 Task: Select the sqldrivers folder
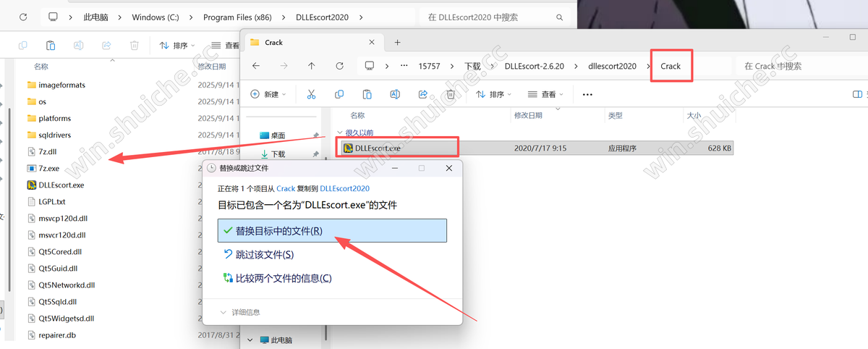54,135
